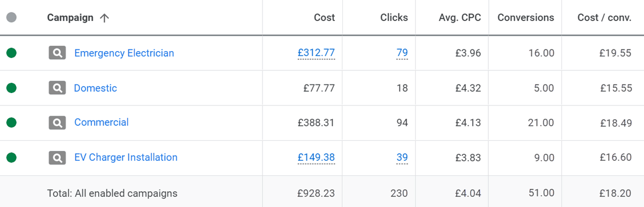Viewport: 644px width, 207px height.
Task: Click the search campaign icon beside Domestic
Action: [57, 88]
